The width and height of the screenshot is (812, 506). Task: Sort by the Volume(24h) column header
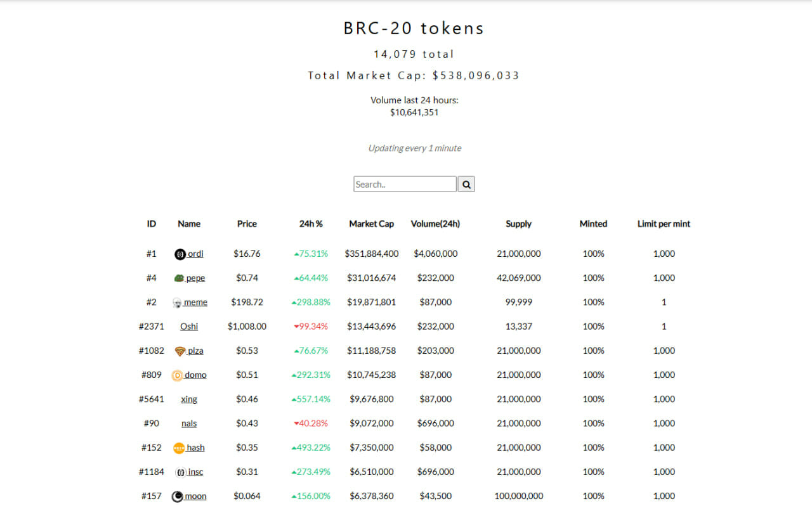point(435,224)
